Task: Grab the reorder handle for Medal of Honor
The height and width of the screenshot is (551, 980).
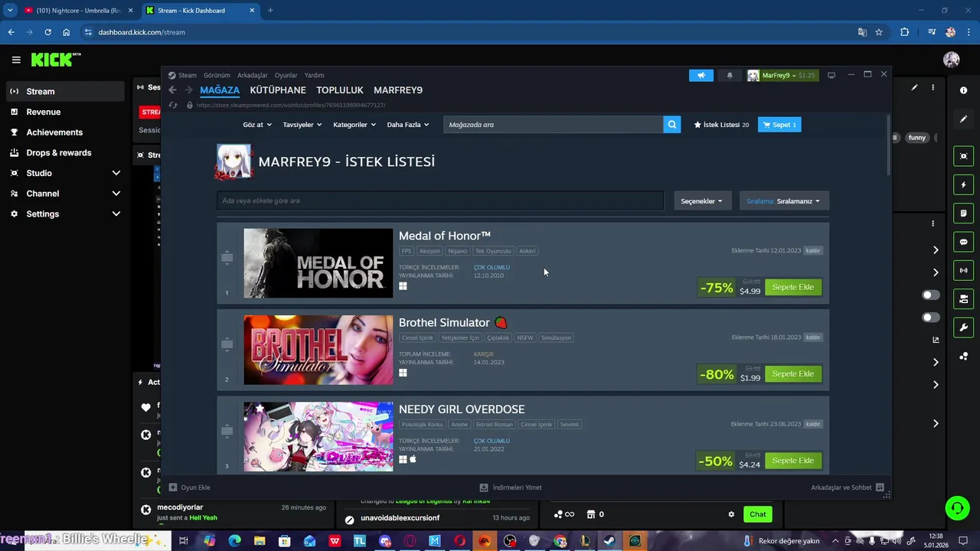Action: [227, 257]
